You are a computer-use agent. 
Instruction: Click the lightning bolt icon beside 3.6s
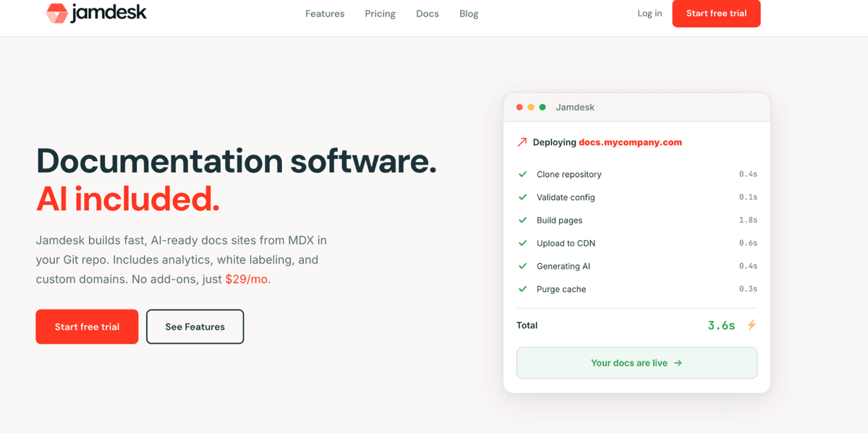click(x=752, y=325)
